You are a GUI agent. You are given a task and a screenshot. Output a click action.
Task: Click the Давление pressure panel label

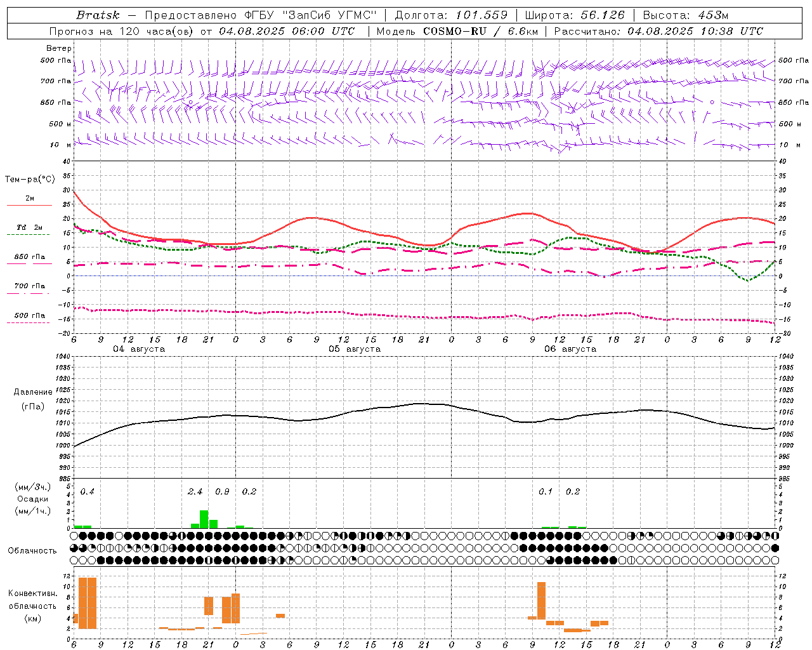point(33,392)
